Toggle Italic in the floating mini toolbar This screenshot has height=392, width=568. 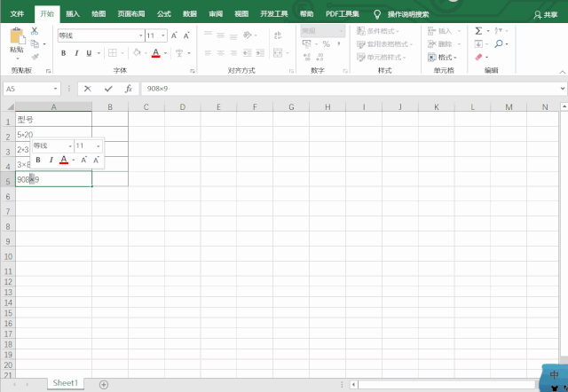click(x=51, y=160)
